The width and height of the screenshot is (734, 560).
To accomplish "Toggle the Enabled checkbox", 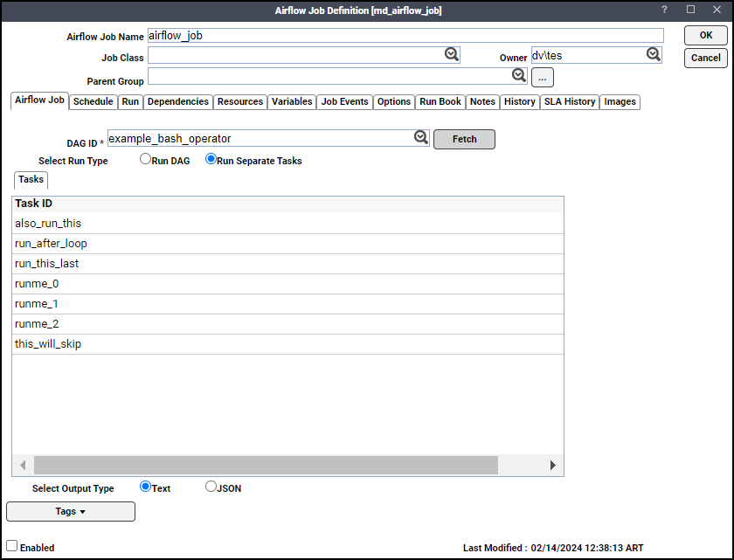I will tap(11, 546).
